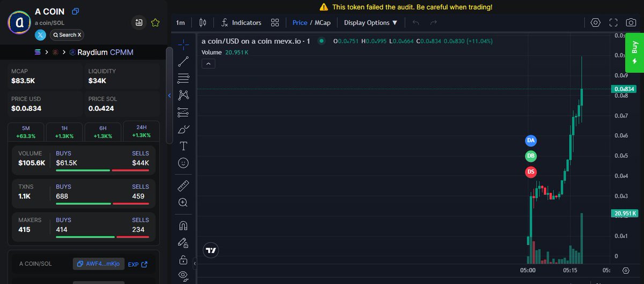Click the green symbol status dot

321,41
